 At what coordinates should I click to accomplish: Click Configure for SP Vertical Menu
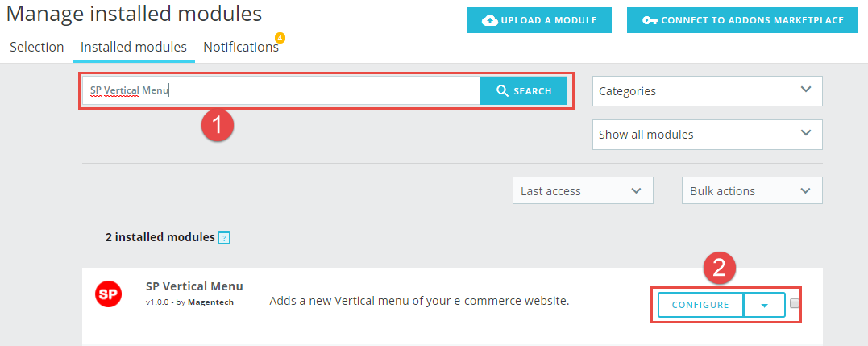(700, 305)
